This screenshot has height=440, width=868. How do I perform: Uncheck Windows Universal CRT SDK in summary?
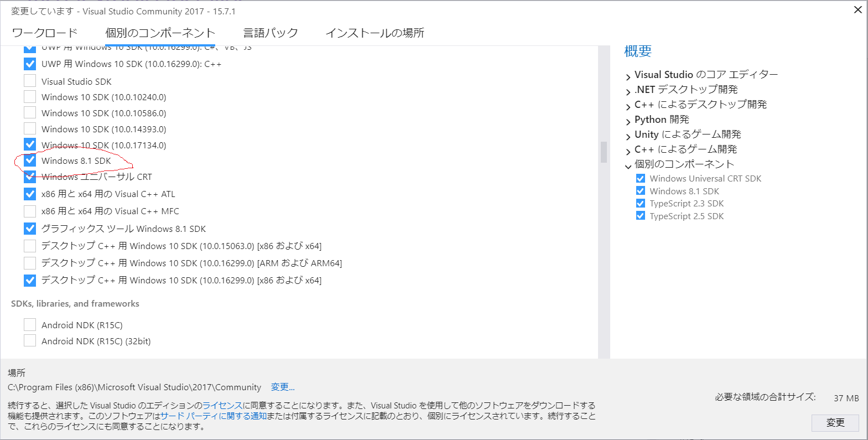[x=641, y=178]
